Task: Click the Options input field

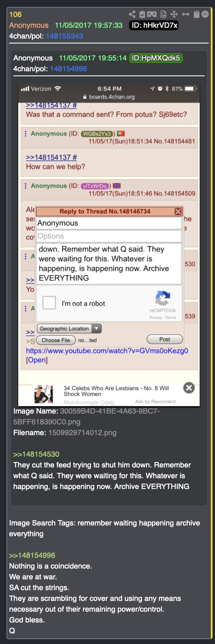Action: click(109, 236)
